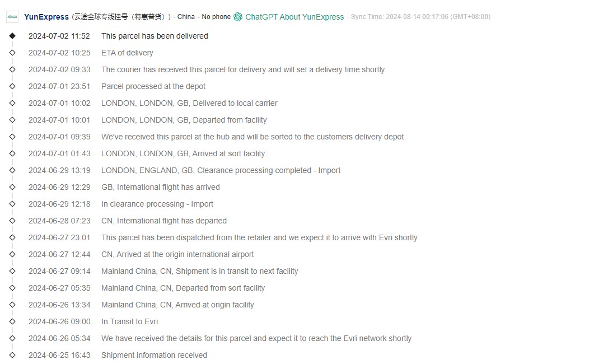Click the ChatGPT logo icon
The height and width of the screenshot is (364, 608).
238,17
